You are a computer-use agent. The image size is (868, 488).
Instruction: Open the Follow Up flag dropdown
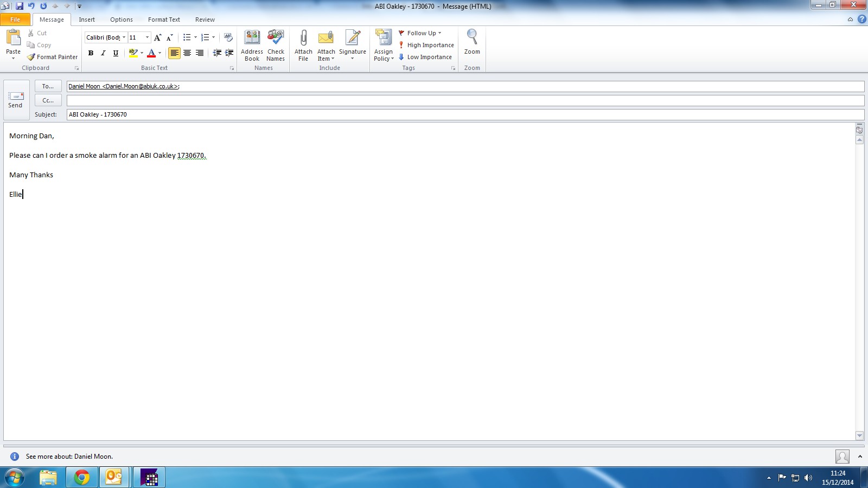420,33
